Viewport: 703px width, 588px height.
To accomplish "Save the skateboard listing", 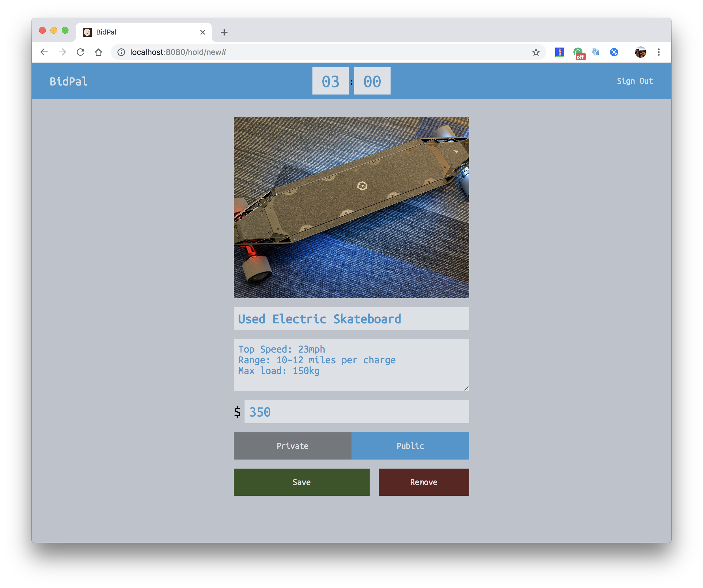I will tap(301, 482).
